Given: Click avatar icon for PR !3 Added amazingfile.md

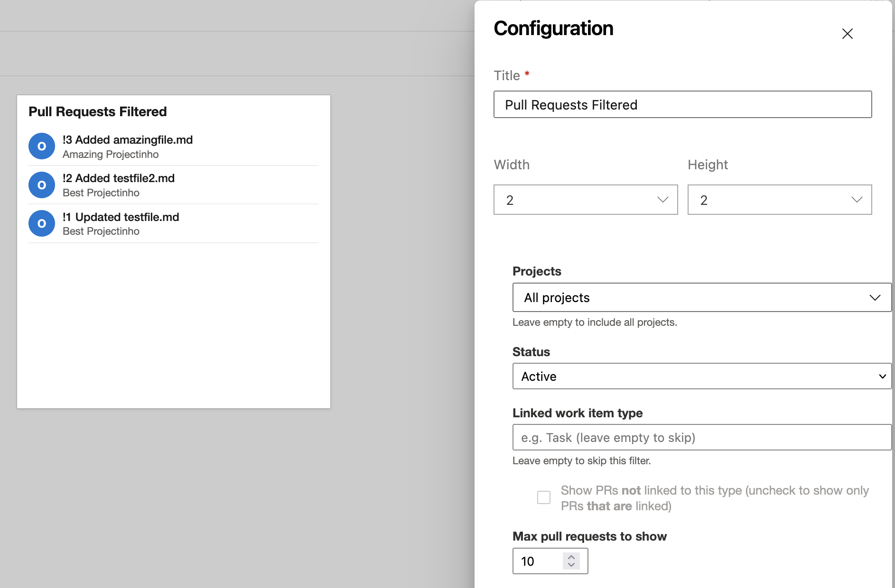Looking at the screenshot, I should pos(42,146).
